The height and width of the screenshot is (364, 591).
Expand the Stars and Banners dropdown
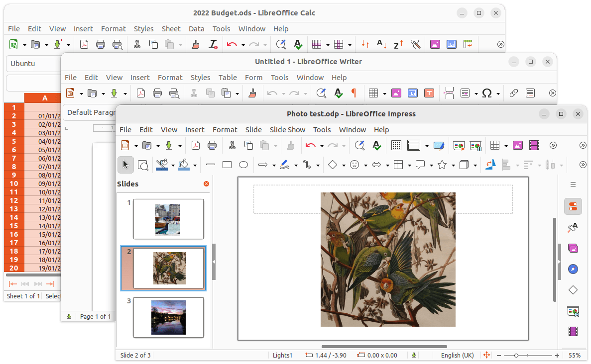(x=453, y=165)
